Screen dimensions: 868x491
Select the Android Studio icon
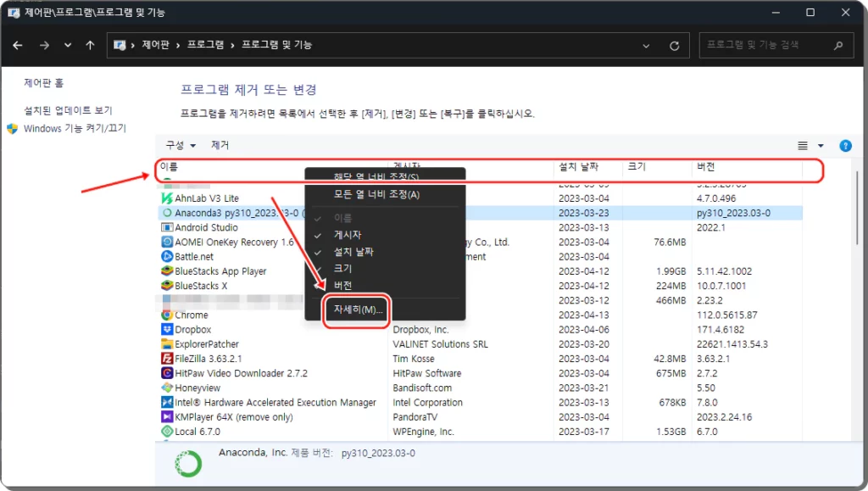coord(167,227)
